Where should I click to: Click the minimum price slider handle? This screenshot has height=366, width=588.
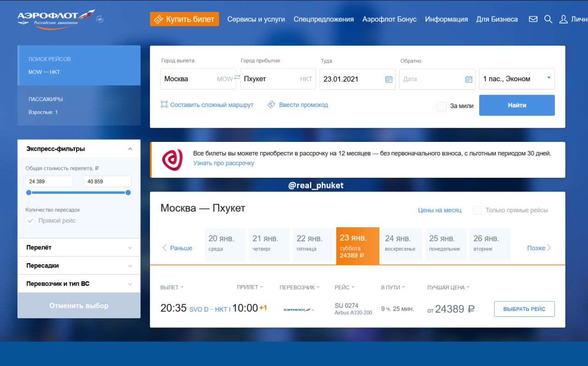28,193
